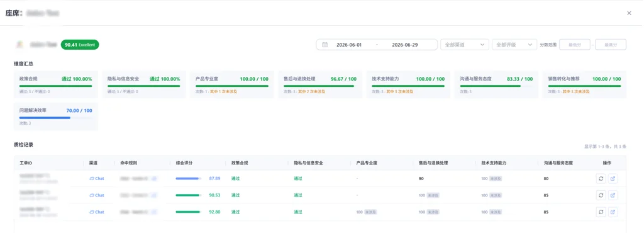The image size is (644, 233).
Task: Click the agent avatar beside the score badge
Action: pos(19,44)
